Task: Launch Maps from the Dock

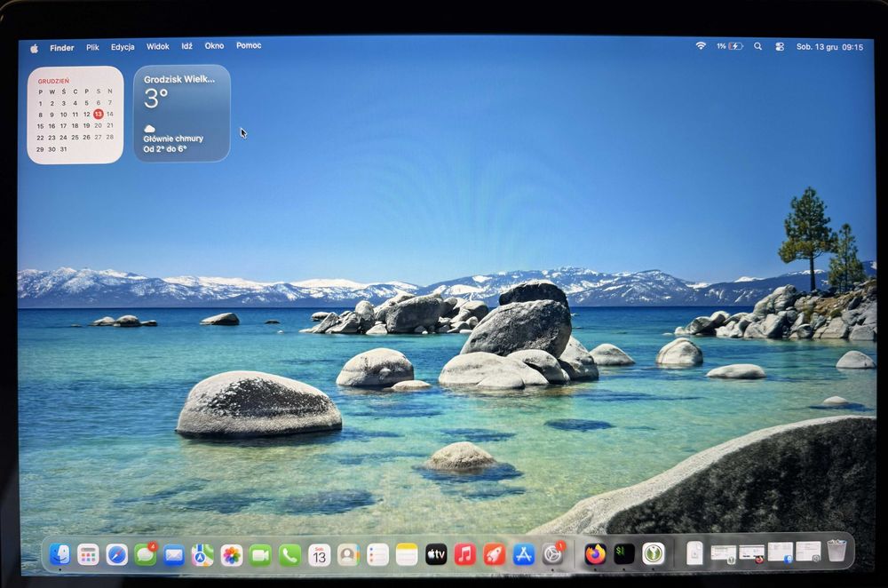Action: pyautogui.click(x=202, y=556)
